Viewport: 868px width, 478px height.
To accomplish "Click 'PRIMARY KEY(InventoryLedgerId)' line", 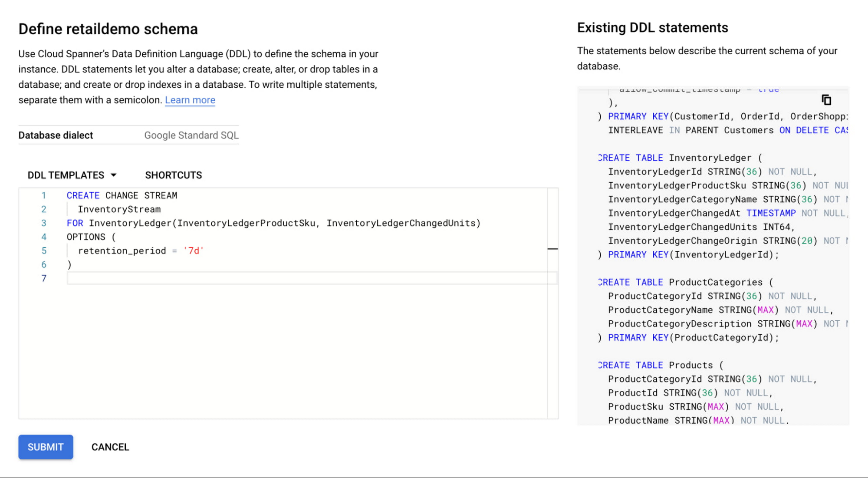I will pyautogui.click(x=689, y=255).
